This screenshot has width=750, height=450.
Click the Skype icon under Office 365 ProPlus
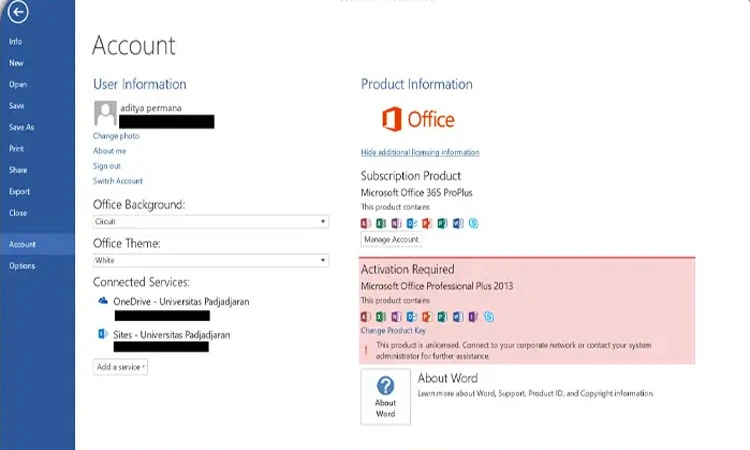[x=473, y=223]
